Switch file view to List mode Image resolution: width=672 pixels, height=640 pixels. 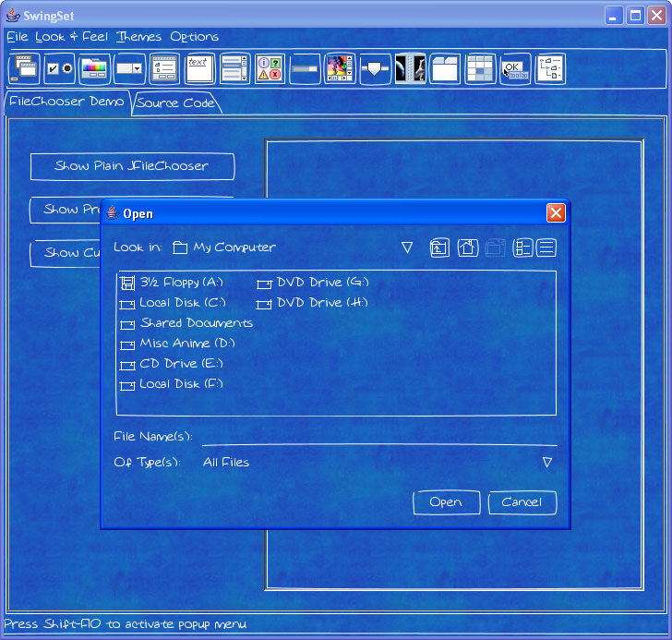522,248
